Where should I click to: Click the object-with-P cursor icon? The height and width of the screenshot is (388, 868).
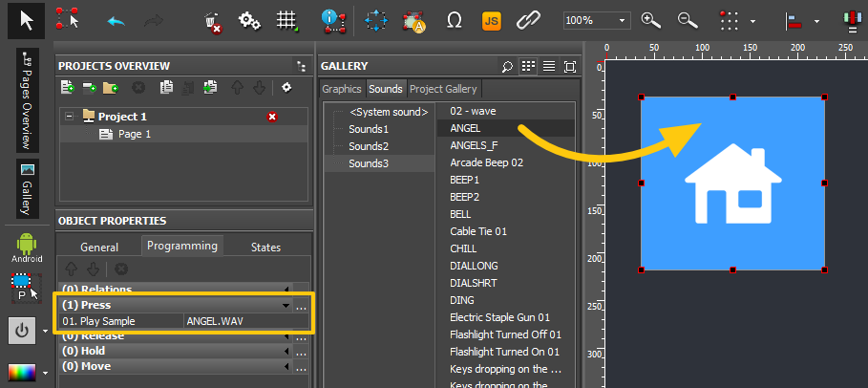coord(26,288)
